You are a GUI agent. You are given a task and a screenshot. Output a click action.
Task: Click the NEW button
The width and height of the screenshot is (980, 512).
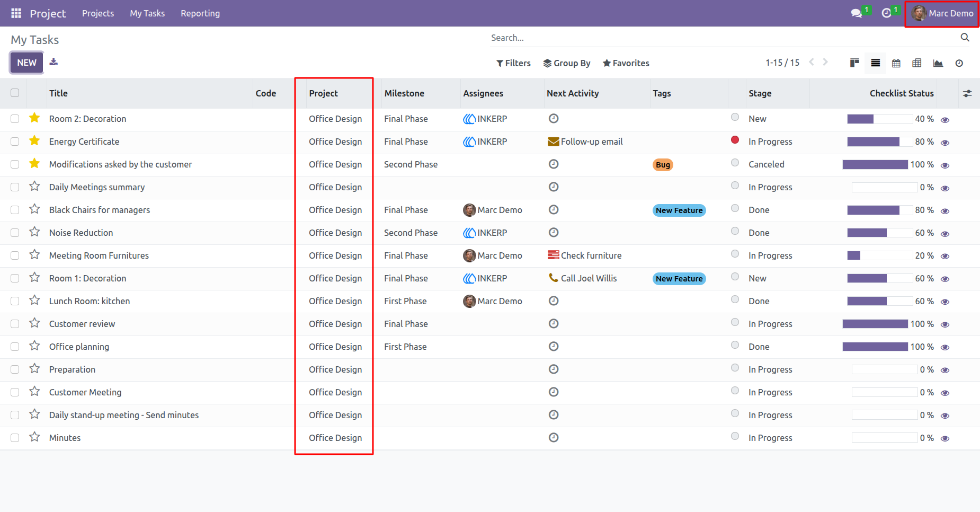tap(27, 63)
